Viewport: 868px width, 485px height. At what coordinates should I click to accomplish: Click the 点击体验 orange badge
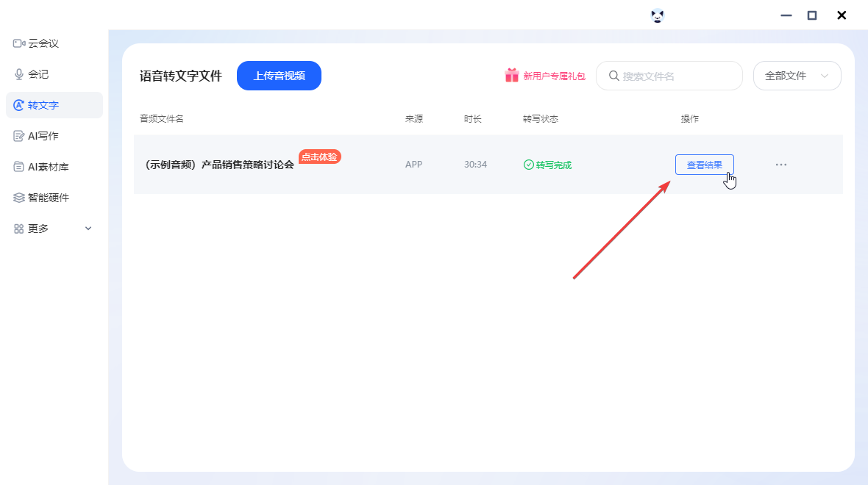(319, 157)
